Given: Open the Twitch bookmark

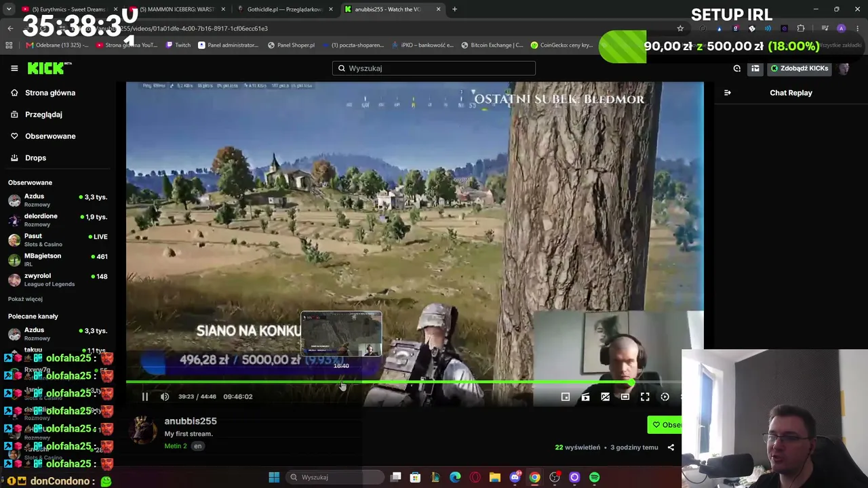Looking at the screenshot, I should click(178, 45).
